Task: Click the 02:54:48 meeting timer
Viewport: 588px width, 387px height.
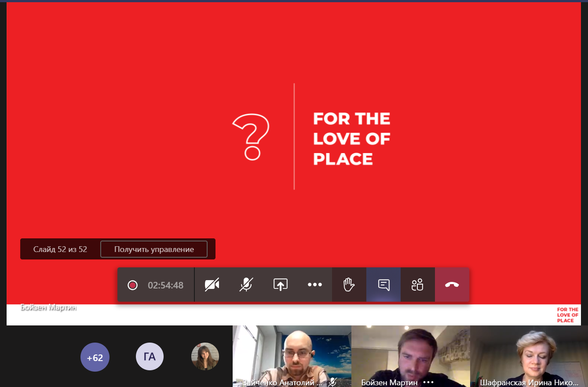Action: click(x=165, y=285)
